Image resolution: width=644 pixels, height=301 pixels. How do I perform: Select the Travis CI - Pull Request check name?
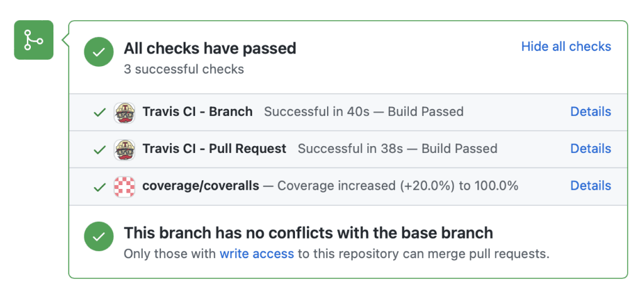(x=214, y=149)
